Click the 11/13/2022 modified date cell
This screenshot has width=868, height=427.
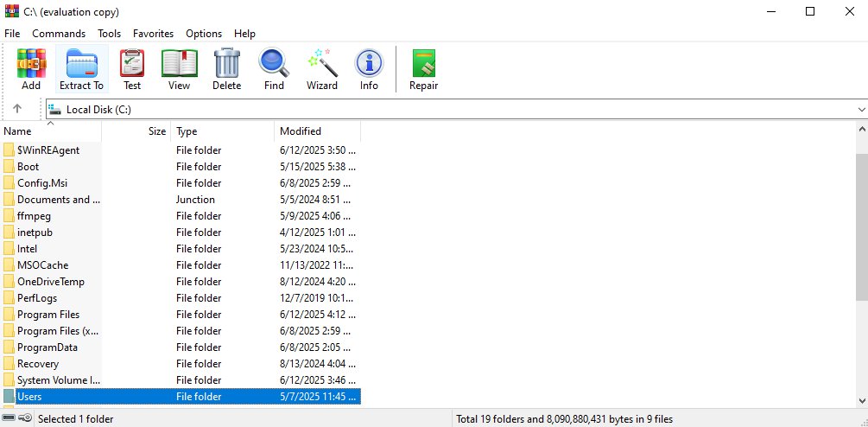click(x=317, y=265)
